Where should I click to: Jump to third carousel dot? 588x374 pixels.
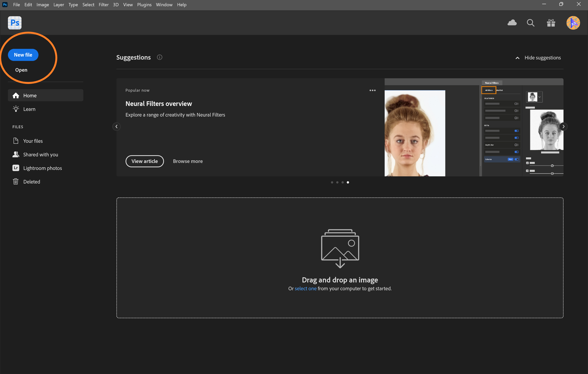coord(343,182)
